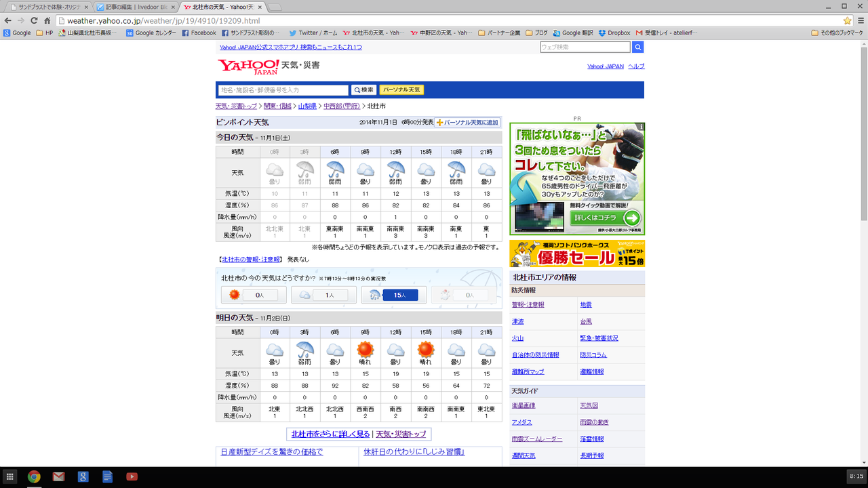This screenshot has height=488, width=868.
Task: Open the 北杜市の警報・注意報 link
Action: click(x=251, y=260)
